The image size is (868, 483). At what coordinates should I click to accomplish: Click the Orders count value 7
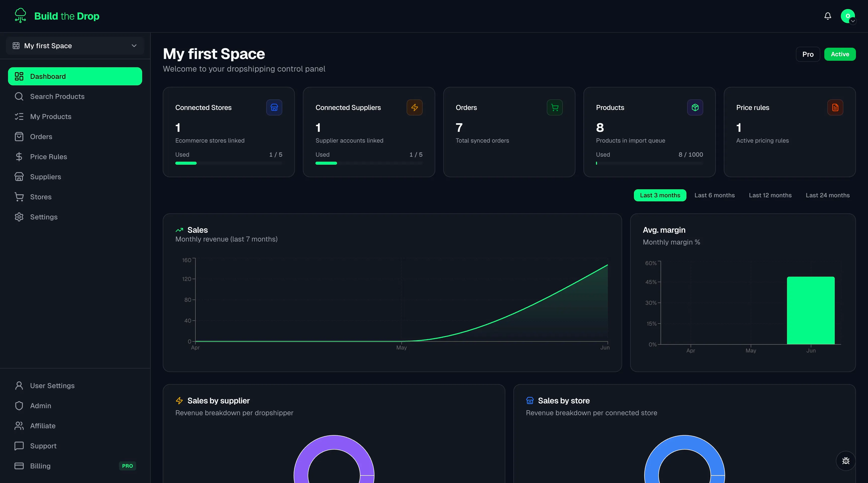pyautogui.click(x=459, y=128)
